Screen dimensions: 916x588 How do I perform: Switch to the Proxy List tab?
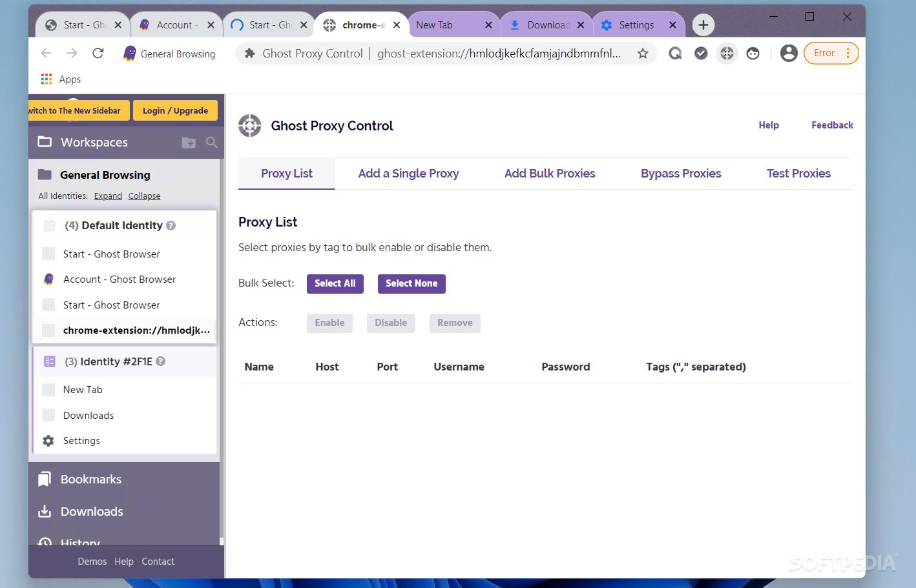[287, 174]
